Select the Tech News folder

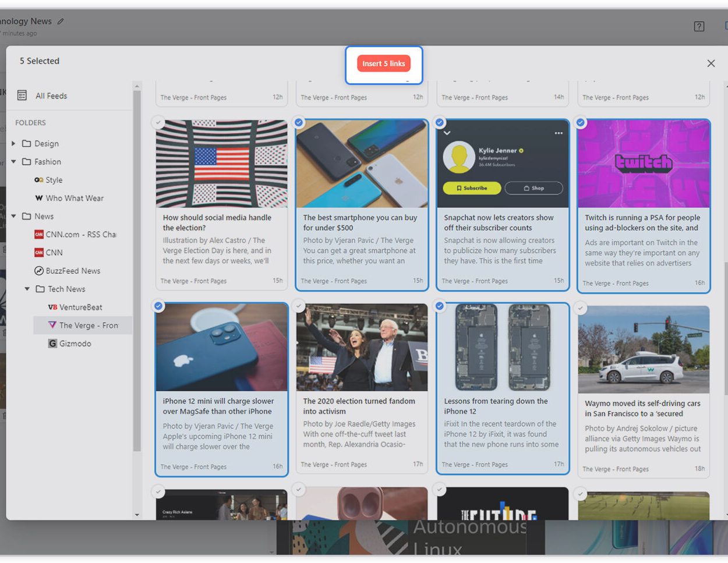pyautogui.click(x=66, y=289)
